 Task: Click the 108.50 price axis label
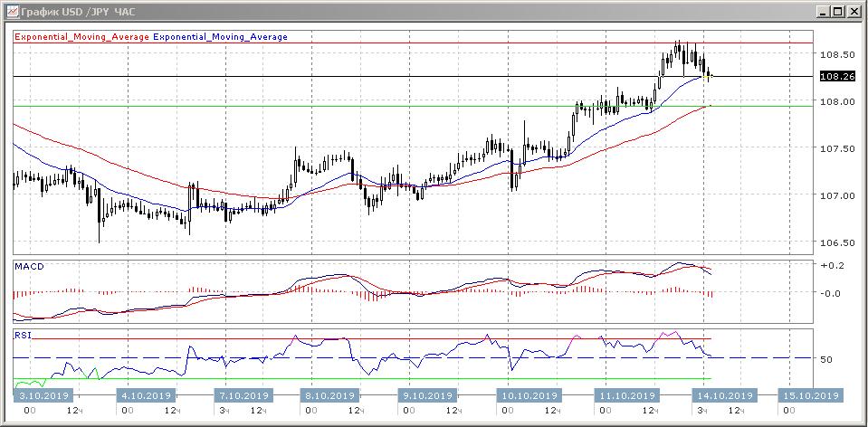tap(835, 54)
